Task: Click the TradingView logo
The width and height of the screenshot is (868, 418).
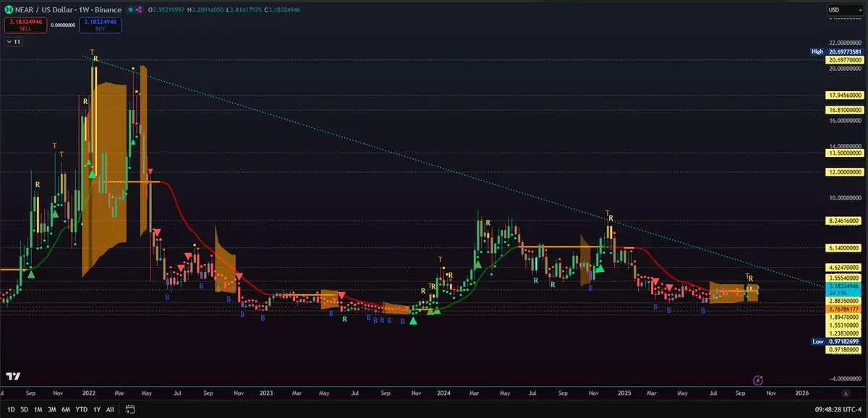Action: tap(12, 376)
